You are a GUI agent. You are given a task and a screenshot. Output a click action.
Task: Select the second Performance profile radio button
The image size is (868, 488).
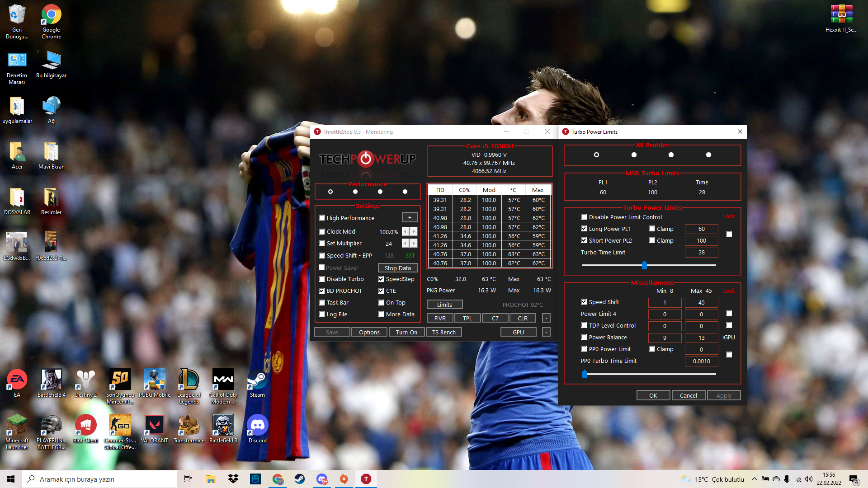[355, 192]
